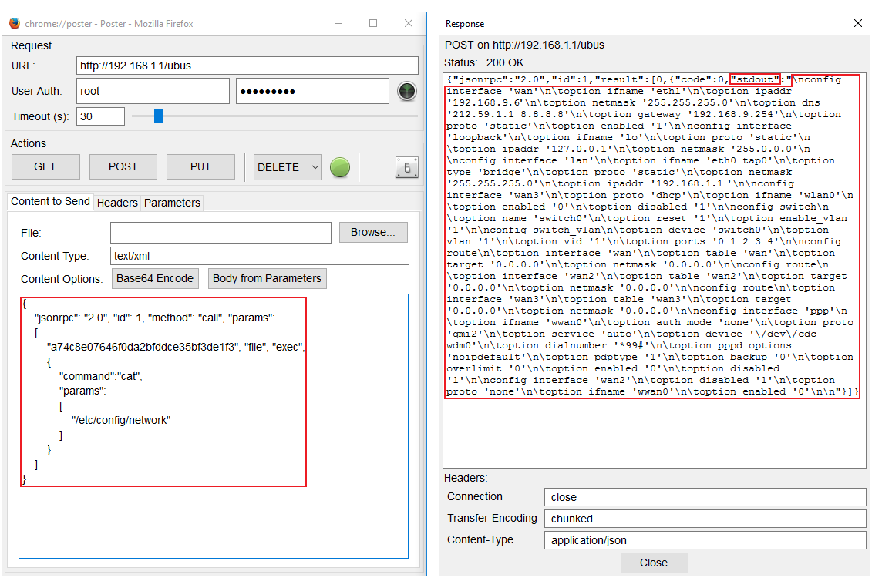Click the Body from Parameters button
882x588 pixels.
(267, 278)
